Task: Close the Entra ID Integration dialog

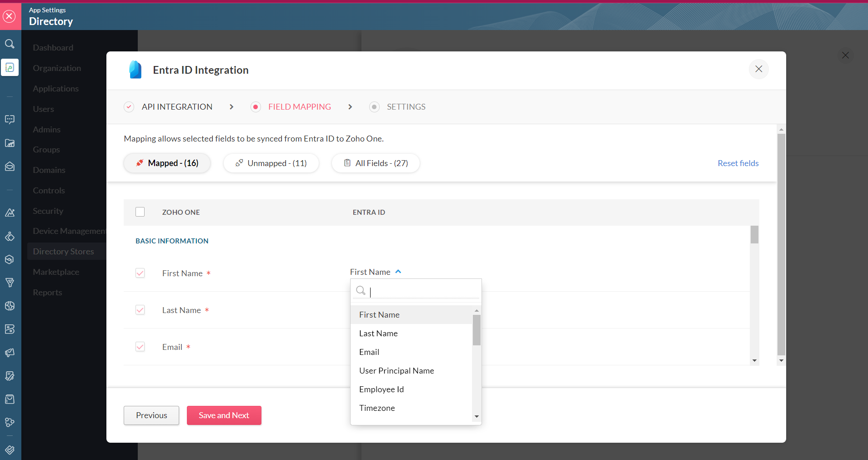Action: (x=758, y=69)
